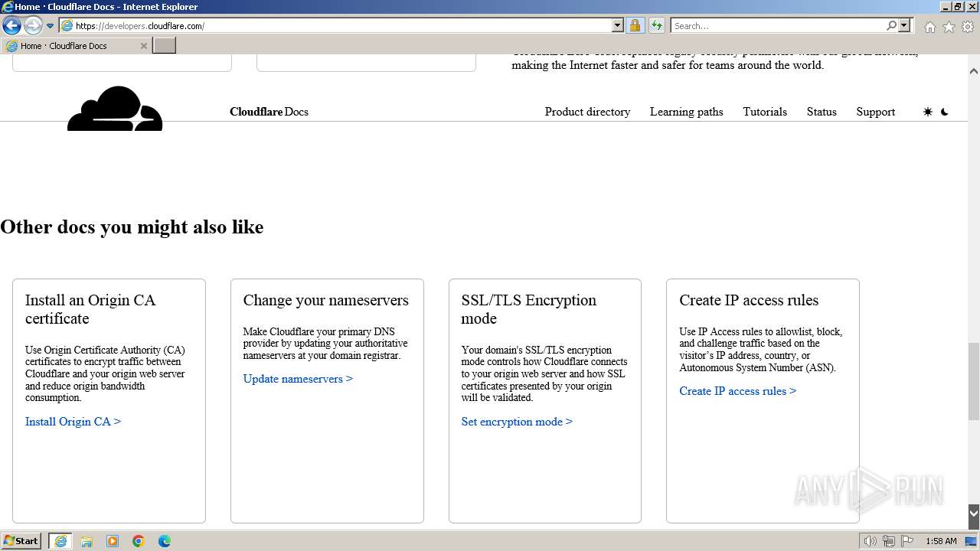Click the Update nameservers link
This screenshot has width=980, height=551.
[298, 379]
